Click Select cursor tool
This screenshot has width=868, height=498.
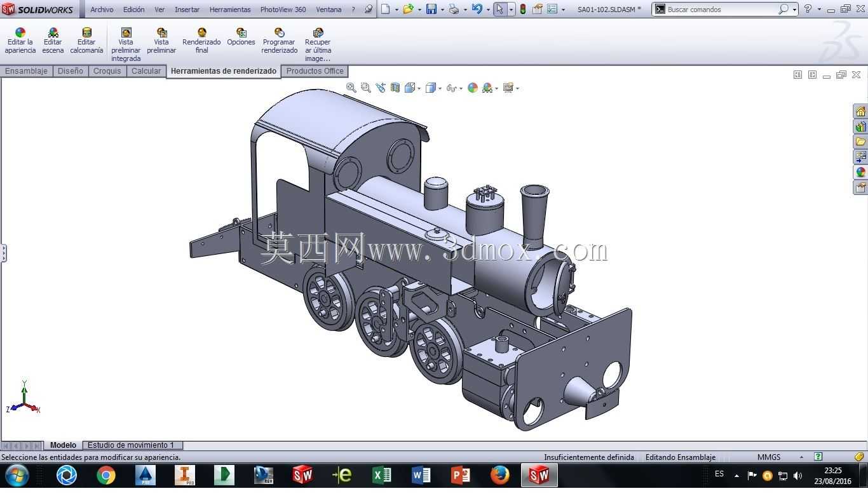499,9
